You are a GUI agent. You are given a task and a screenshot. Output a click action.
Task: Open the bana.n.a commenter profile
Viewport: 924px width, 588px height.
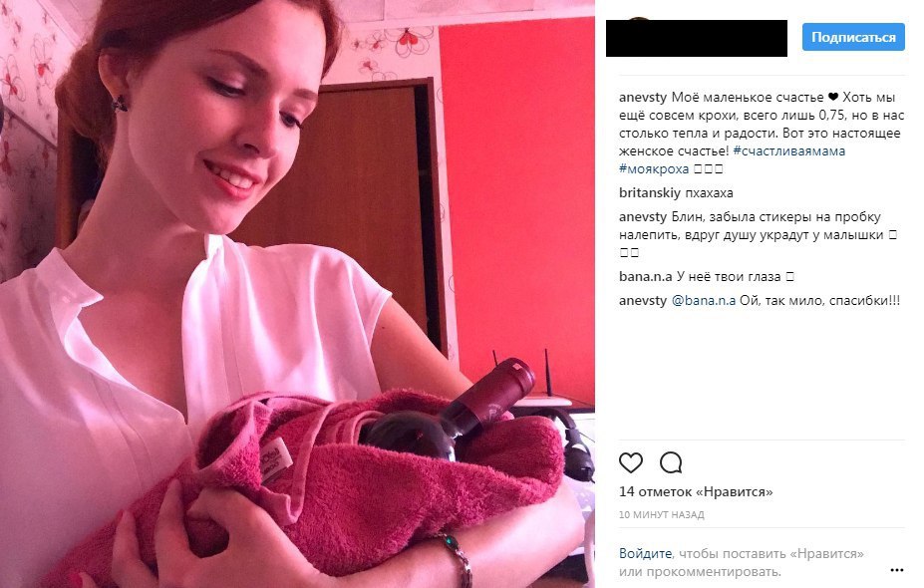click(x=645, y=276)
